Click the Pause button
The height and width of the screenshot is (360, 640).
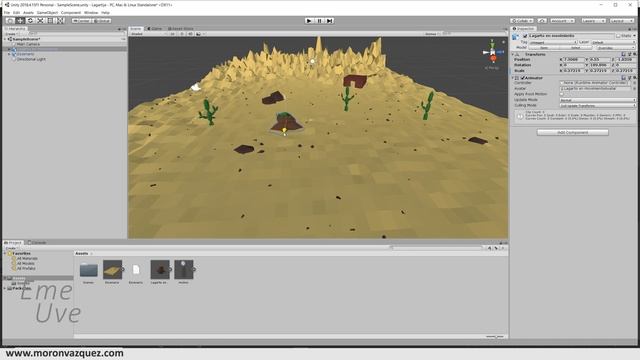(x=319, y=20)
